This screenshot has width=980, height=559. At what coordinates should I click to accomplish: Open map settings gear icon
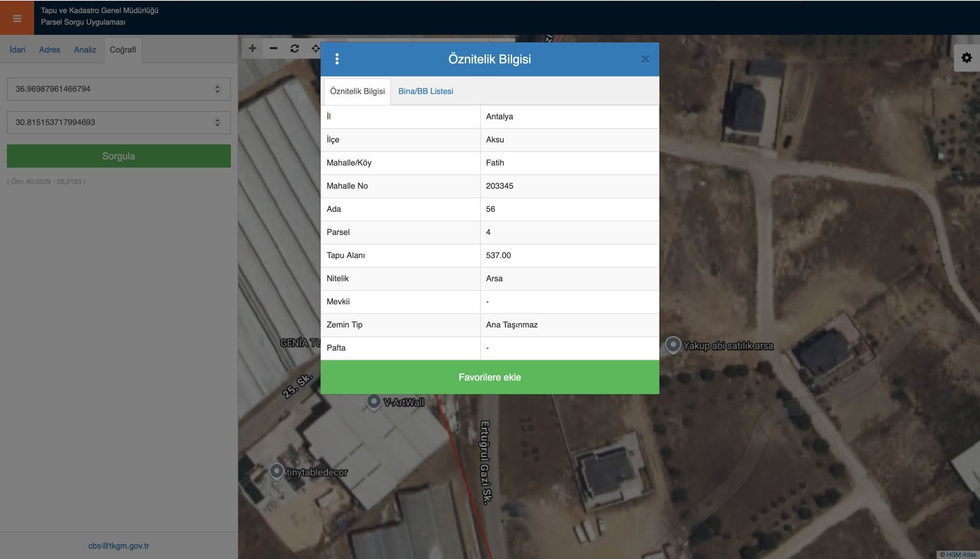(x=967, y=58)
